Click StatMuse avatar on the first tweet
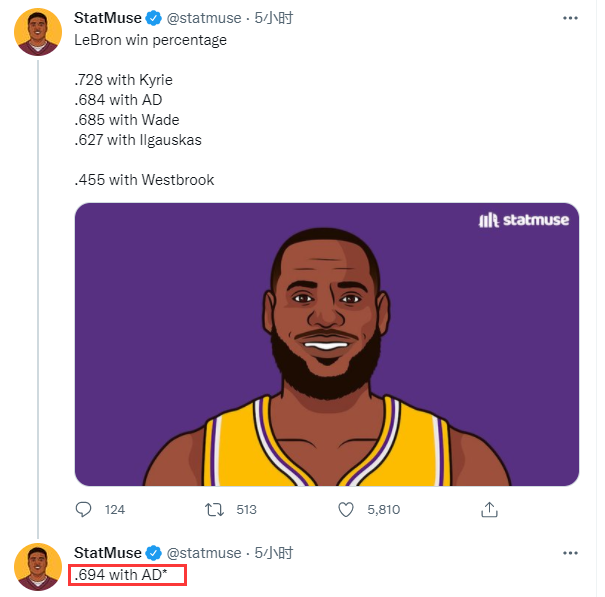 coord(38,32)
